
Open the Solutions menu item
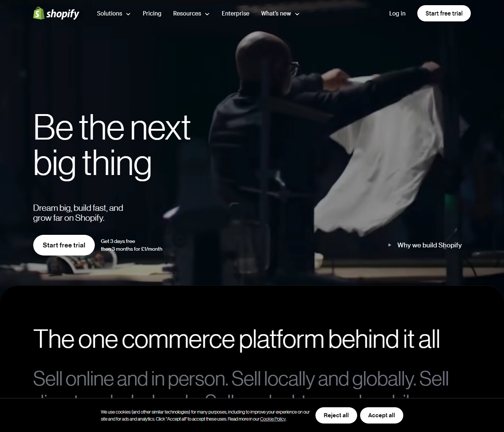[x=110, y=13]
